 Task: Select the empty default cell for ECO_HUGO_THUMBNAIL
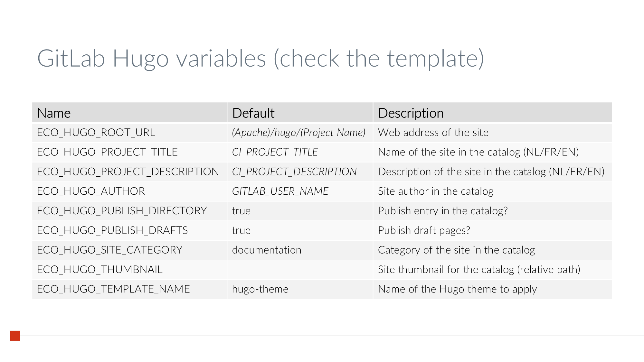click(x=299, y=270)
